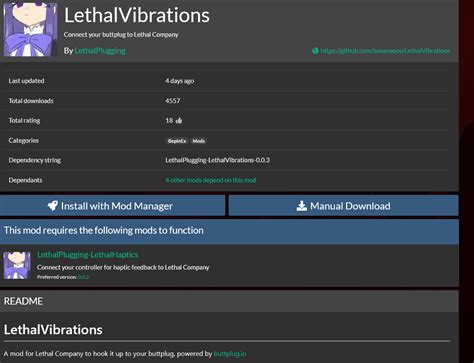Screen dimensions: 474x363
Task: Click the rocket icon on the Install button
Action: pos(53,206)
